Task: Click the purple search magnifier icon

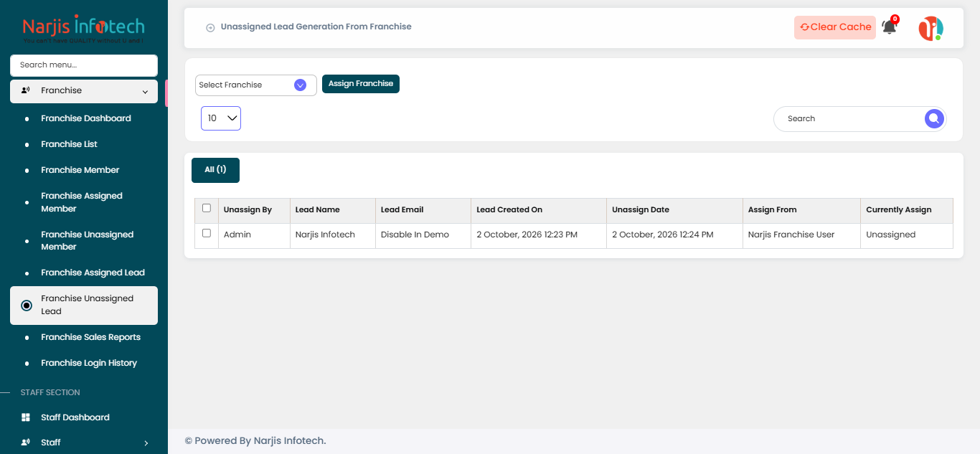Action: (933, 119)
